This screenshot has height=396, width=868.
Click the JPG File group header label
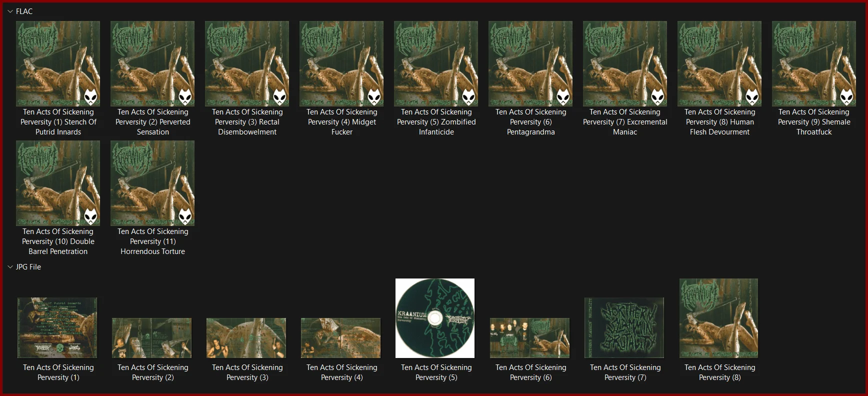point(28,267)
